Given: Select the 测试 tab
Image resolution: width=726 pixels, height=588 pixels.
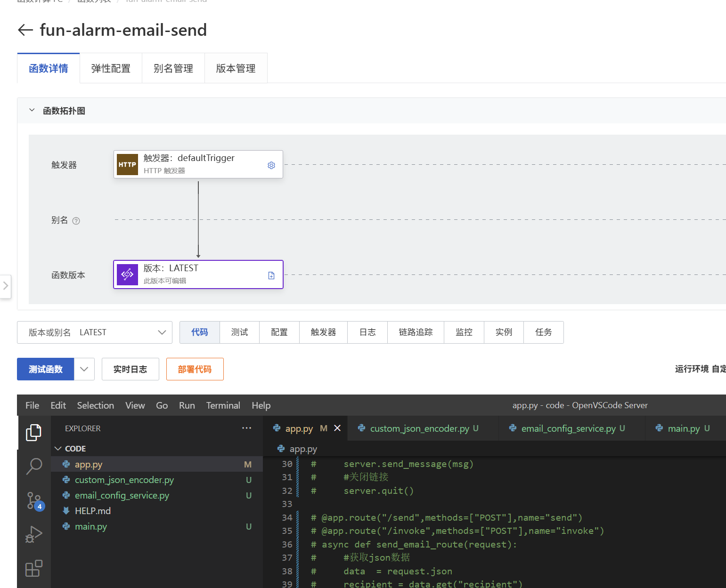Looking at the screenshot, I should tap(240, 332).
